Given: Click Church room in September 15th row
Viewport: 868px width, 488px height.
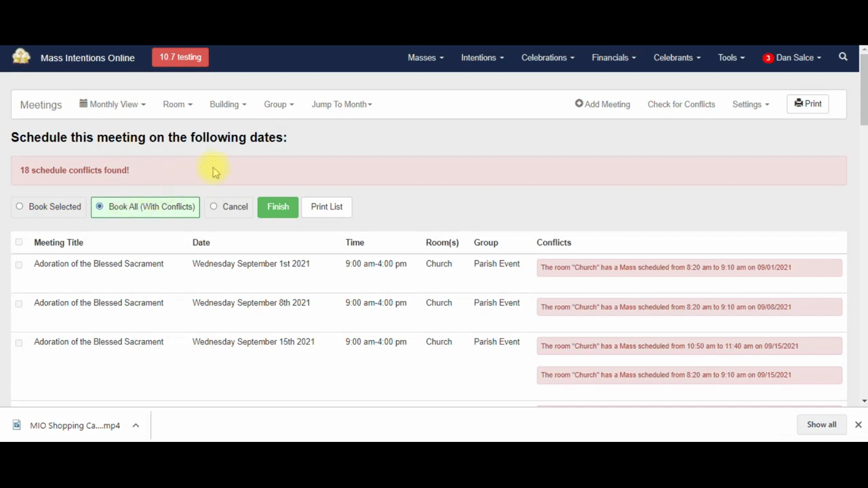Looking at the screenshot, I should (x=439, y=342).
